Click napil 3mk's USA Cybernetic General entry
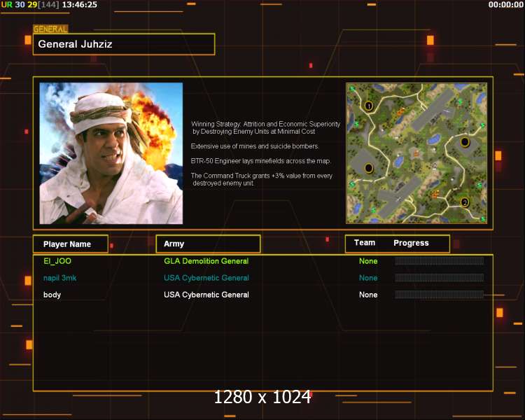Viewport: 525px width, 420px height. pos(206,278)
